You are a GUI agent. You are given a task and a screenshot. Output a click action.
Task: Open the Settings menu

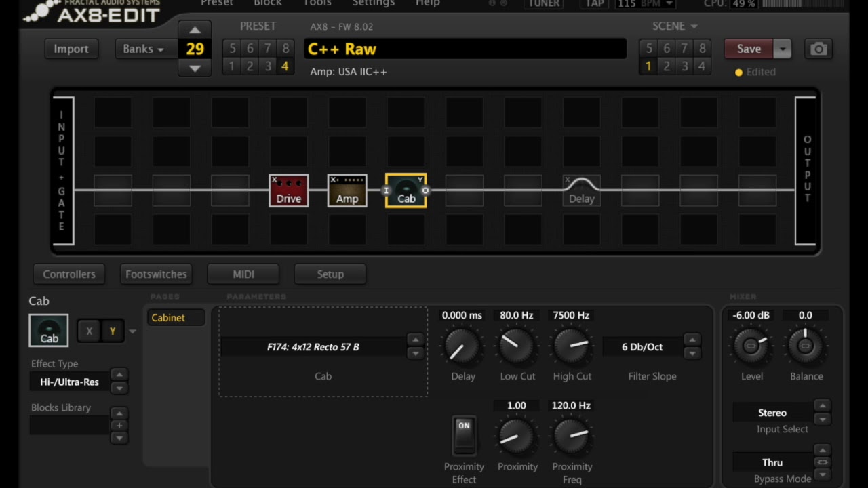coord(373,3)
